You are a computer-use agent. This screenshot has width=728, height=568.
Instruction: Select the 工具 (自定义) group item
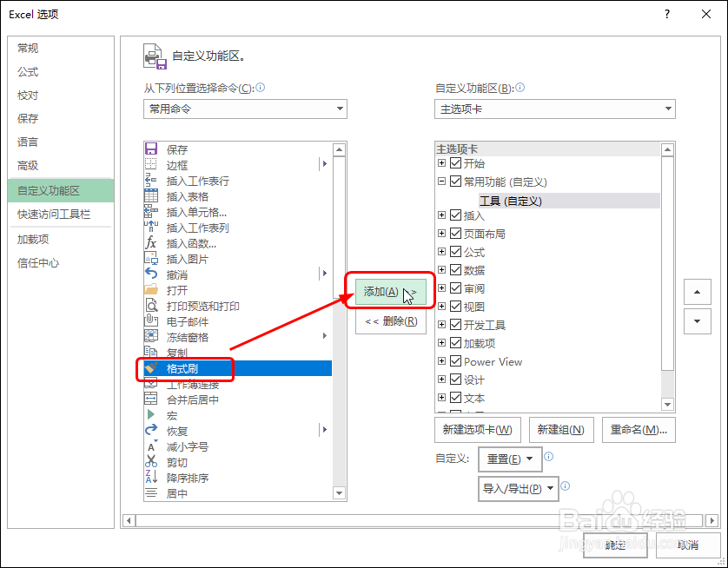569,201
